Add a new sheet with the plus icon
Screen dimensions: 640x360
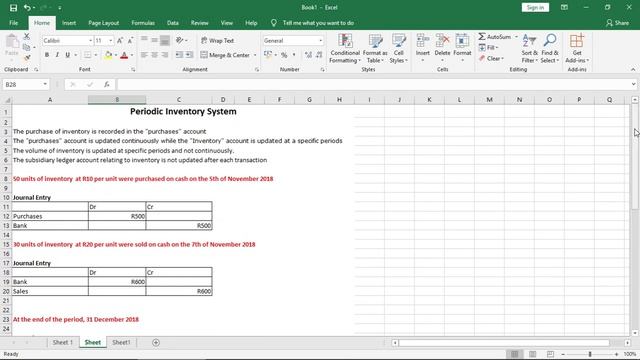click(x=156, y=342)
